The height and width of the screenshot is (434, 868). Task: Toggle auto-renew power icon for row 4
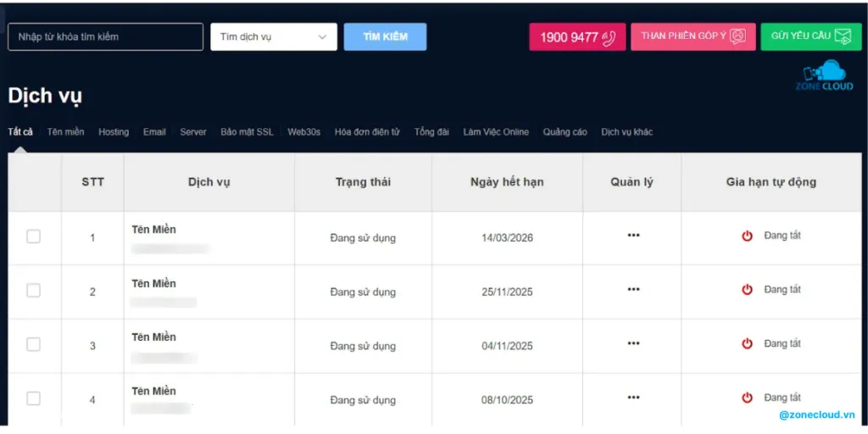tap(748, 398)
